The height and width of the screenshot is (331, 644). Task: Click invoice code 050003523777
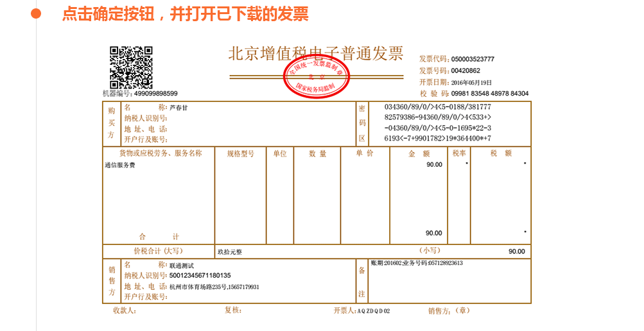coord(473,59)
